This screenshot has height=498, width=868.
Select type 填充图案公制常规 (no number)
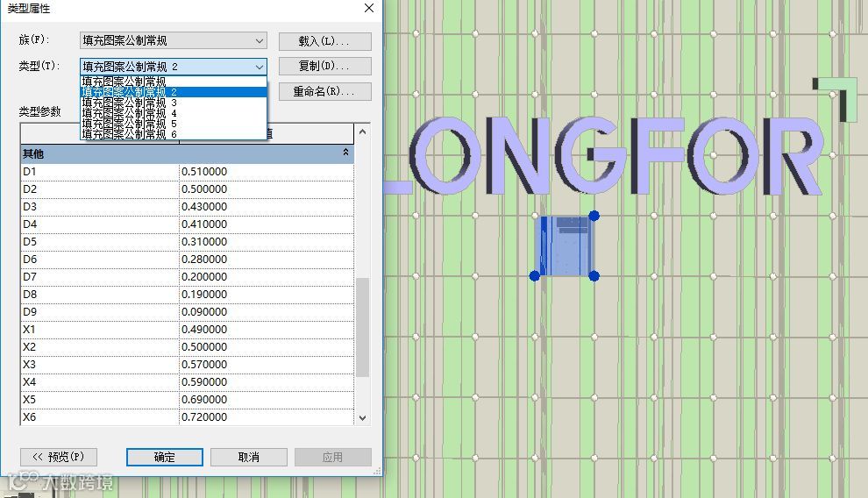(x=174, y=82)
